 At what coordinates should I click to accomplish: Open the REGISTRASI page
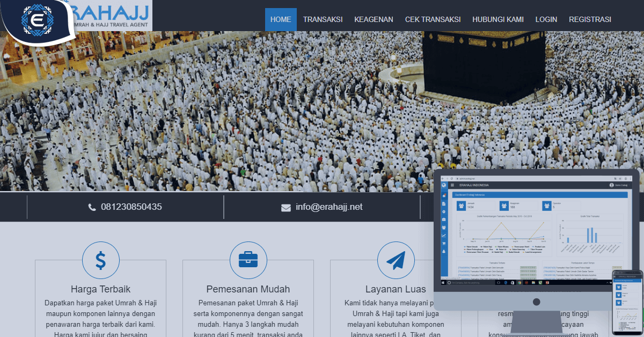pyautogui.click(x=590, y=19)
